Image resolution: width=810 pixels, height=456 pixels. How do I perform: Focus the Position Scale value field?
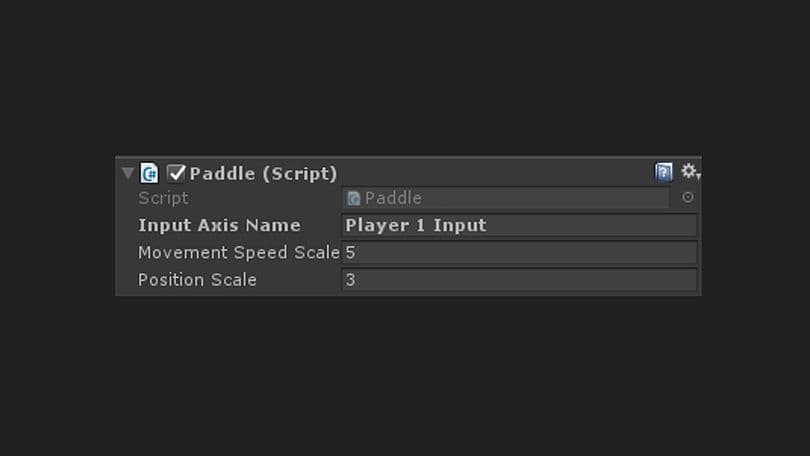518,280
